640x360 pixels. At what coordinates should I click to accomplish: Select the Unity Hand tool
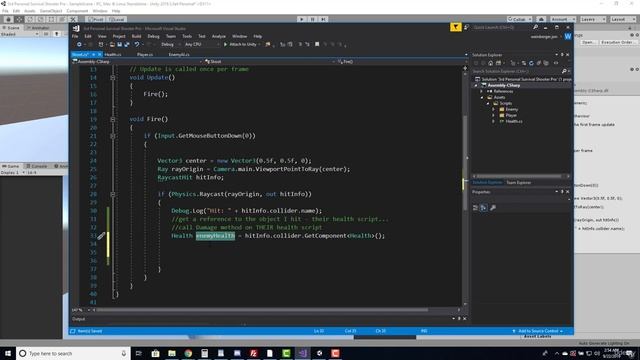click(8, 19)
